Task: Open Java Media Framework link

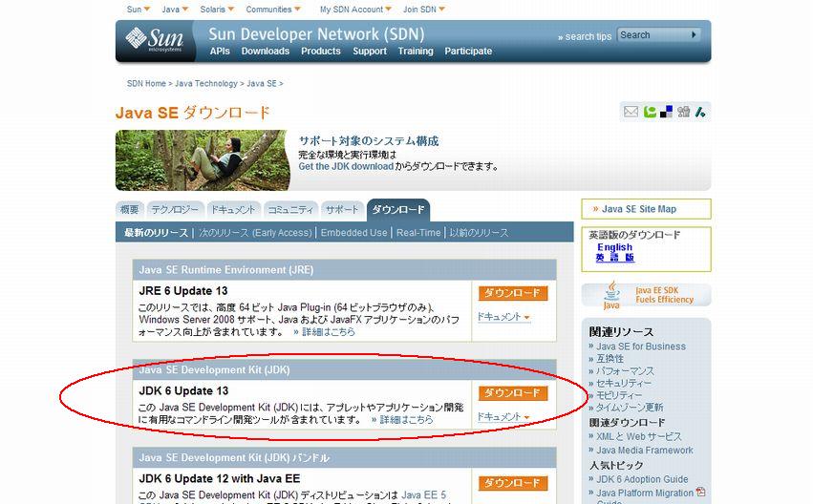Action: pyautogui.click(x=645, y=451)
